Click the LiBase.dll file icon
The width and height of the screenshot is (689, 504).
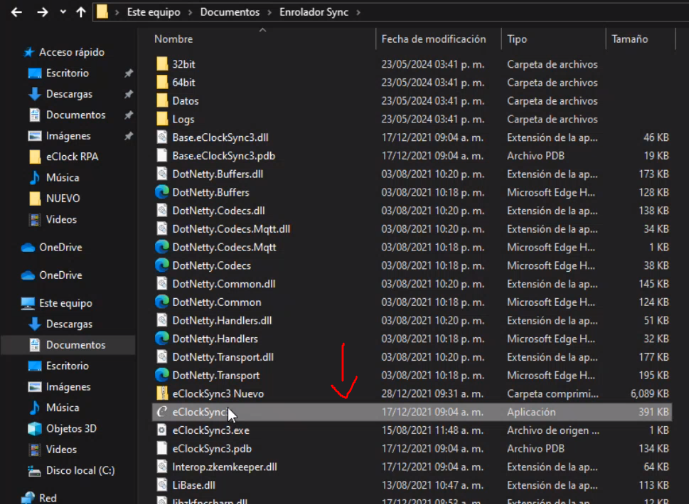162,486
